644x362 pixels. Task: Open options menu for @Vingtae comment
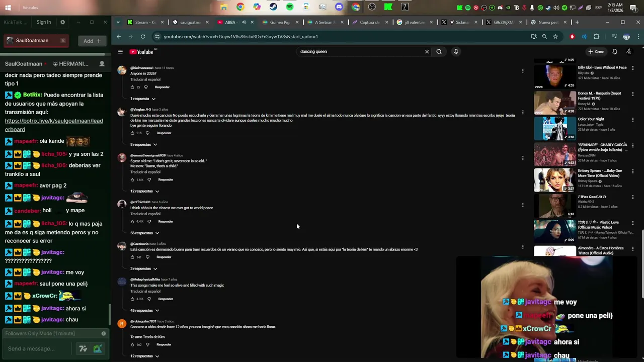click(x=523, y=112)
